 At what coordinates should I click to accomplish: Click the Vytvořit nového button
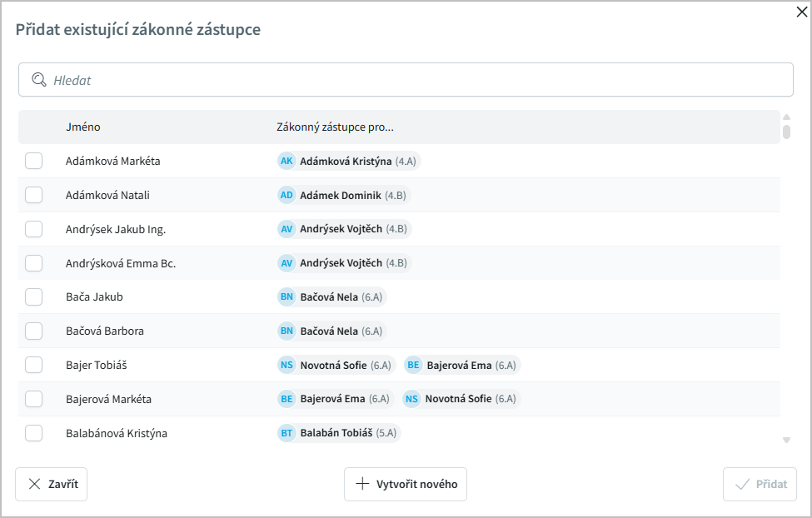406,484
